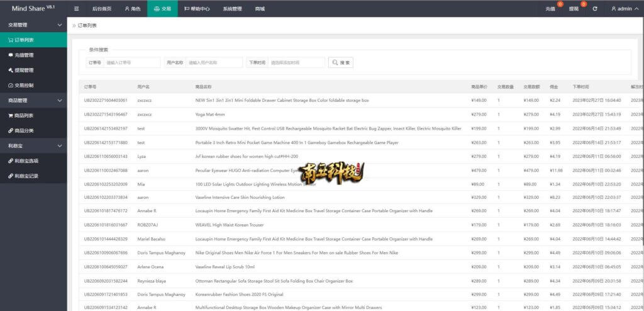The height and width of the screenshot is (311, 644).
Task: Open 利息宝选项 in the sidebar
Action: point(33,161)
